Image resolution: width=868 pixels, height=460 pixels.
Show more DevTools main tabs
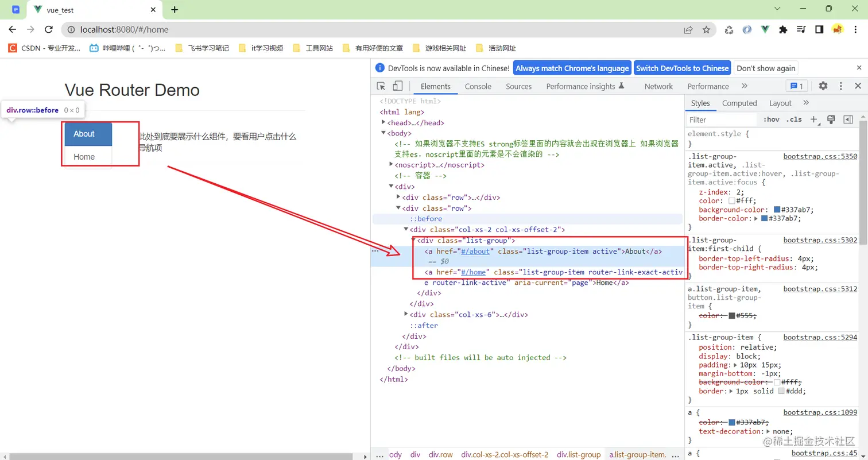pos(745,86)
